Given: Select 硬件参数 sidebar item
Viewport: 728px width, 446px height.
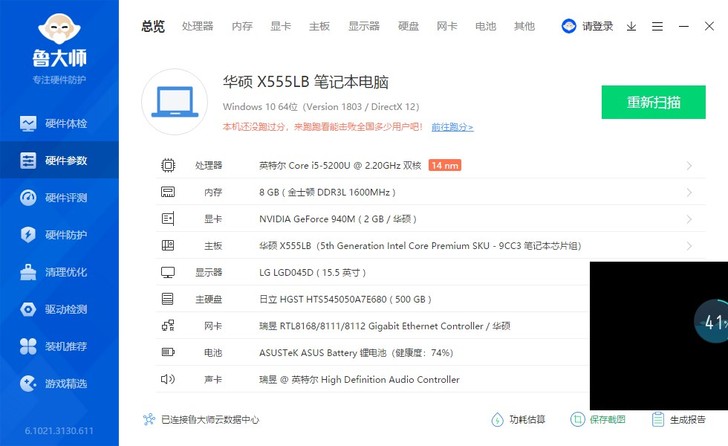Looking at the screenshot, I should tap(59, 161).
